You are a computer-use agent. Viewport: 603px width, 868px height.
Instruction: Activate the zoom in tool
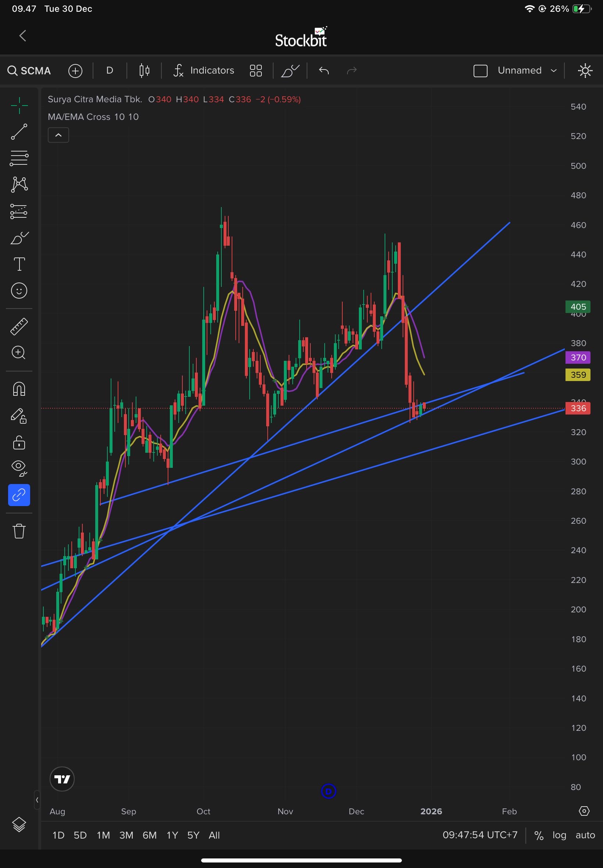(x=19, y=353)
